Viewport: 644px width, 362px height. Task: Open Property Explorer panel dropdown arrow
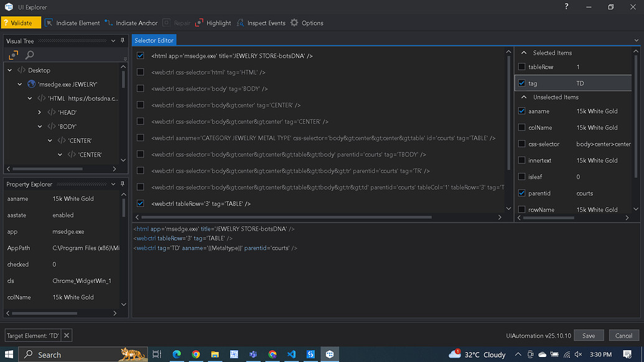click(x=113, y=184)
